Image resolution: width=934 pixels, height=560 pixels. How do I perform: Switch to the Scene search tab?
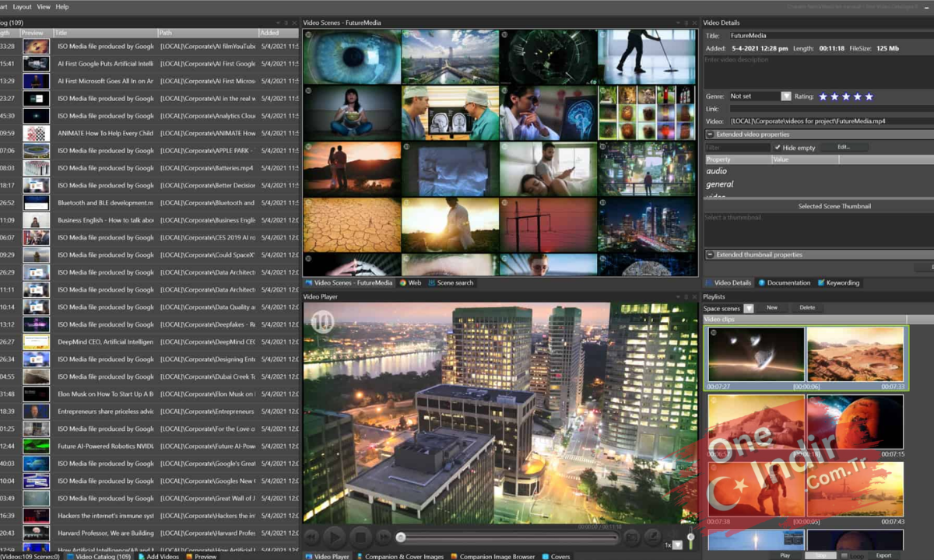coord(450,283)
